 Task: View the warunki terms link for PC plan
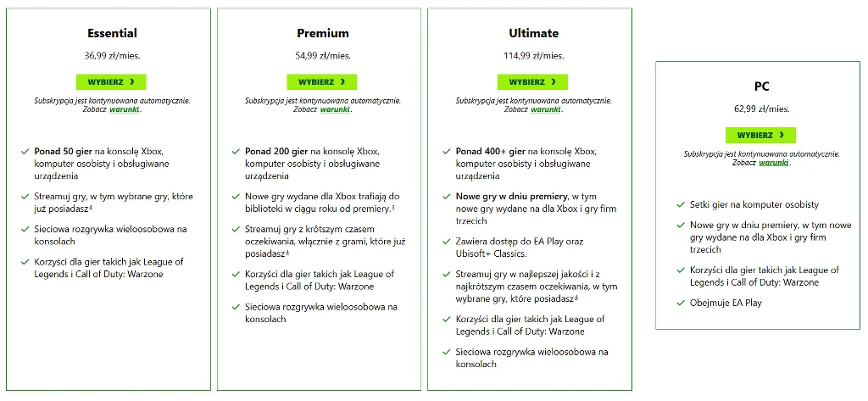click(x=774, y=162)
